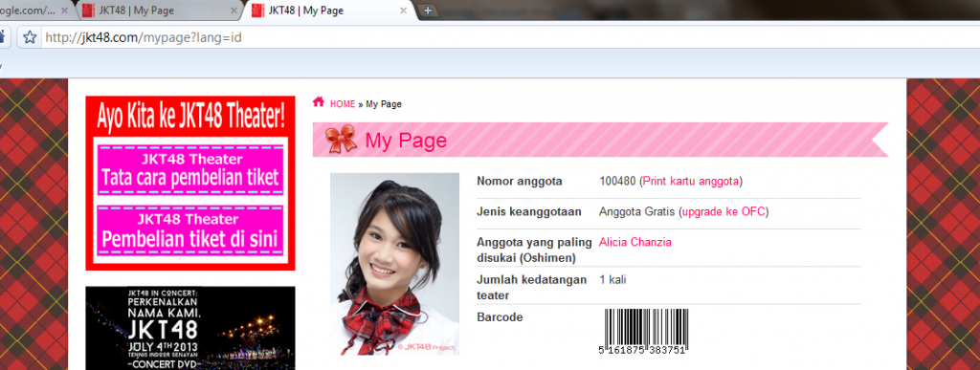Close the middle JKT48 My Page tab
The image size is (980, 370).
[234, 11]
